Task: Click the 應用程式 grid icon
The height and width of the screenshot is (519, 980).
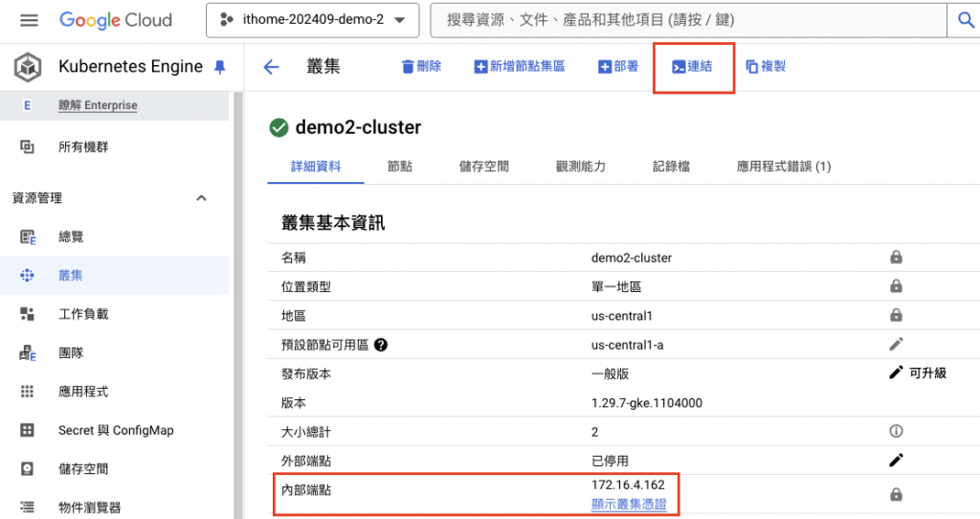Action: click(x=27, y=392)
